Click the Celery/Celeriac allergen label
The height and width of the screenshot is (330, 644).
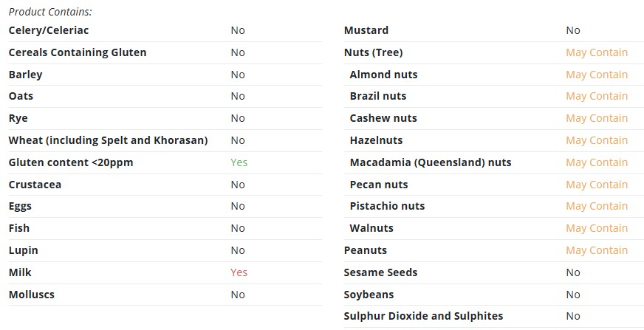pos(49,30)
